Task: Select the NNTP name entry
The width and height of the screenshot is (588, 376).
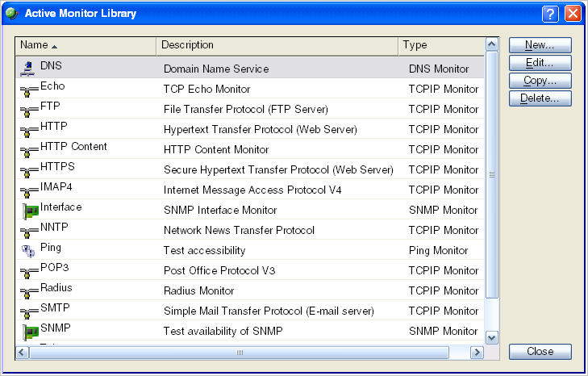Action: click(54, 228)
